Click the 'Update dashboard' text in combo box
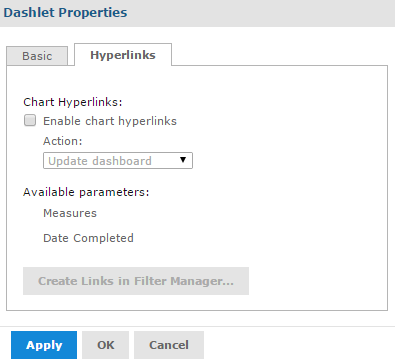The height and width of the screenshot is (362, 395). pyautogui.click(x=100, y=161)
